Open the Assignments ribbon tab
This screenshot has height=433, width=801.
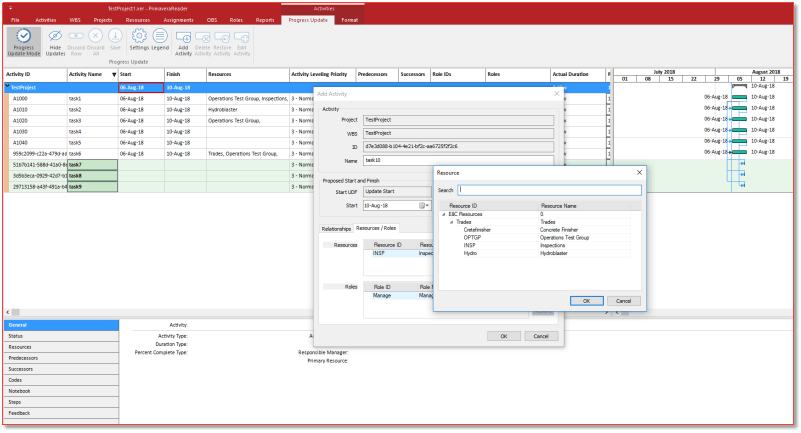click(x=178, y=20)
